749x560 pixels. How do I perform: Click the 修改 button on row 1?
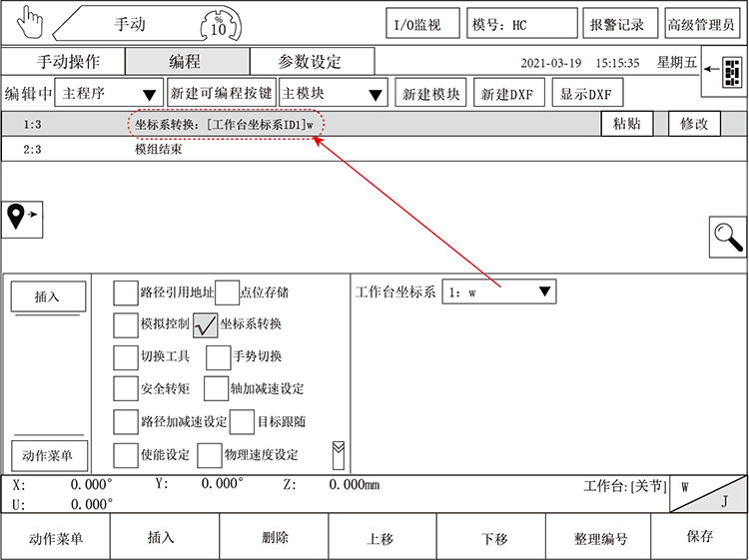[694, 124]
